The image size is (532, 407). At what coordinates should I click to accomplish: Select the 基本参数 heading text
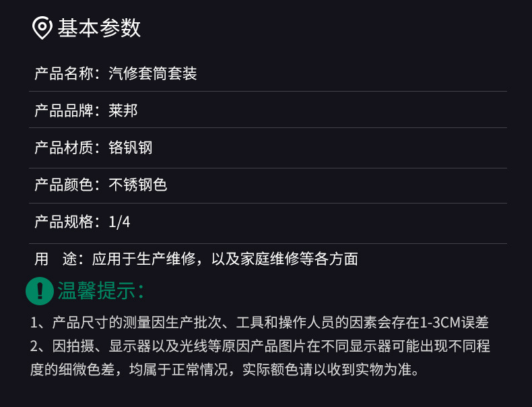tap(99, 28)
